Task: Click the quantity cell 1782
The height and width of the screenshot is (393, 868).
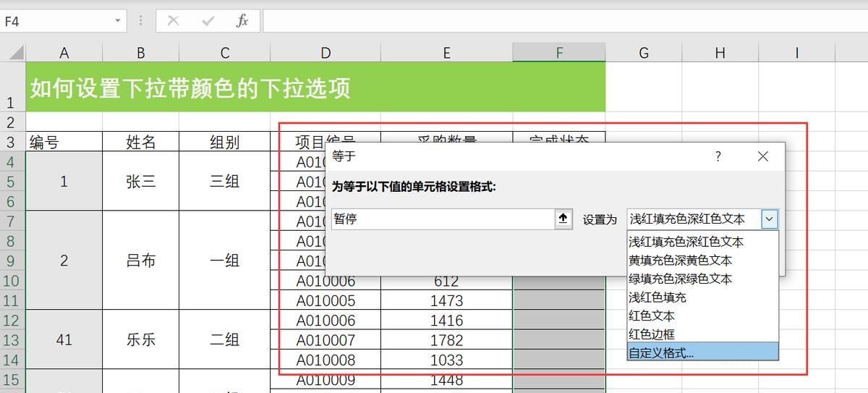Action: point(447,339)
